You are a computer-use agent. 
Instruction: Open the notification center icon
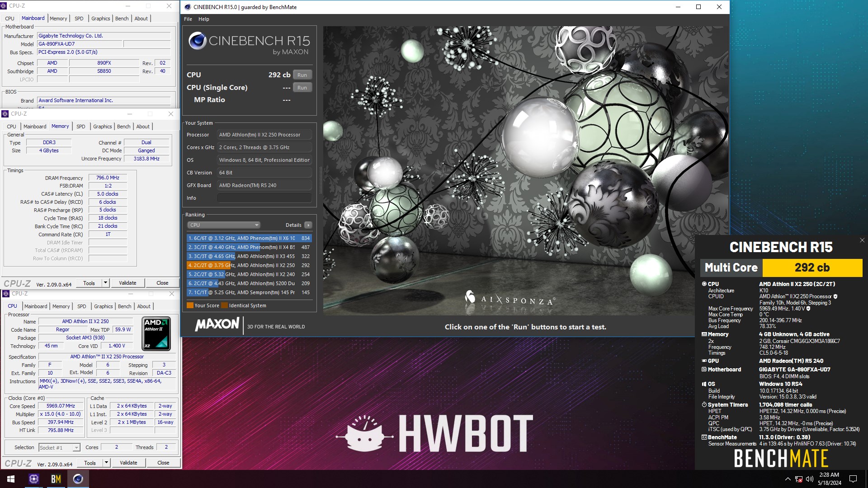tap(853, 479)
